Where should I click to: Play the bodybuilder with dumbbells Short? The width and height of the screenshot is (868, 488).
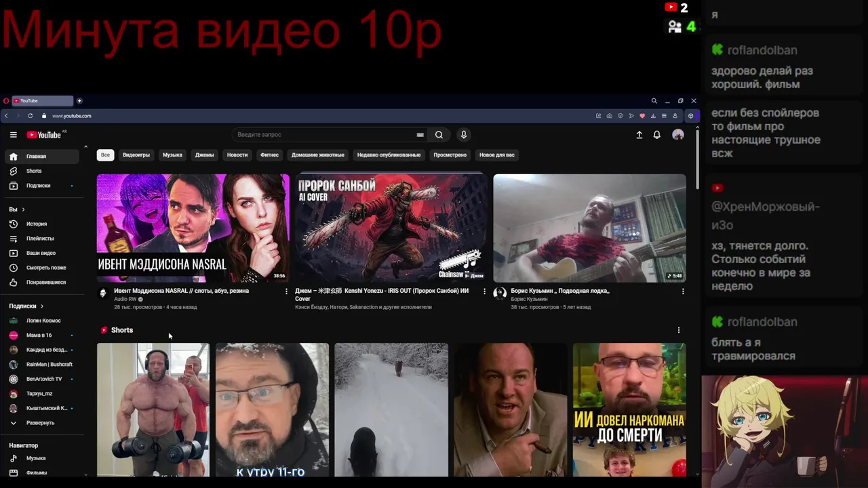153,409
